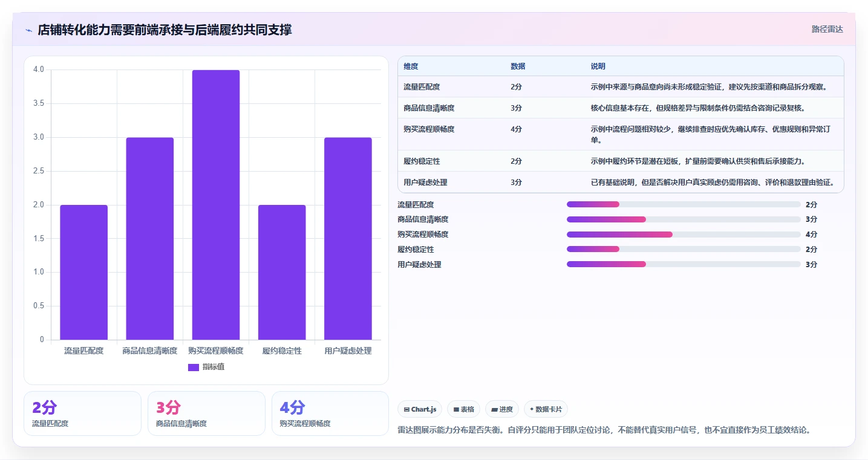The width and height of the screenshot is (868, 460).
Task: Click the page title 店铺转化能力需要前端承接
Action: pyautogui.click(x=165, y=30)
